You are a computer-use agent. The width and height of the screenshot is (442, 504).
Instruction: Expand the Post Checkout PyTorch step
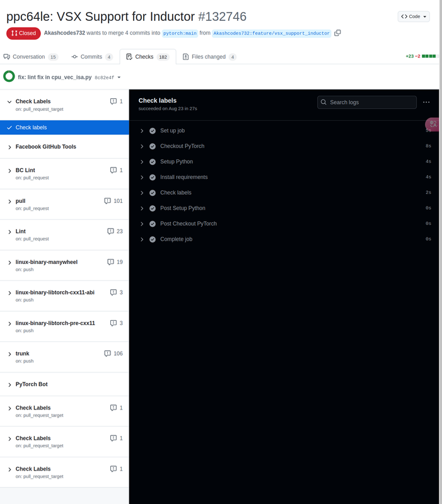[142, 224]
